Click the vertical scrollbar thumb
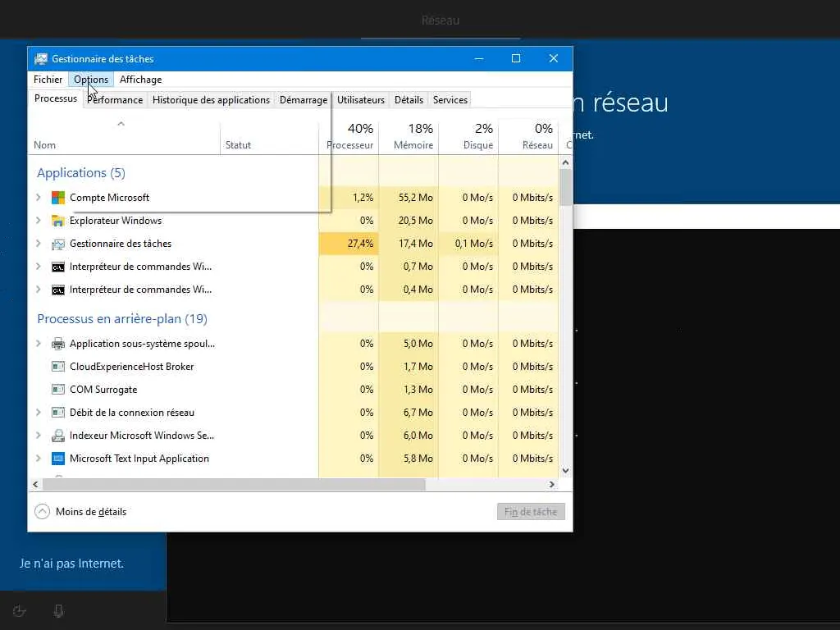840x630 pixels. 566,188
